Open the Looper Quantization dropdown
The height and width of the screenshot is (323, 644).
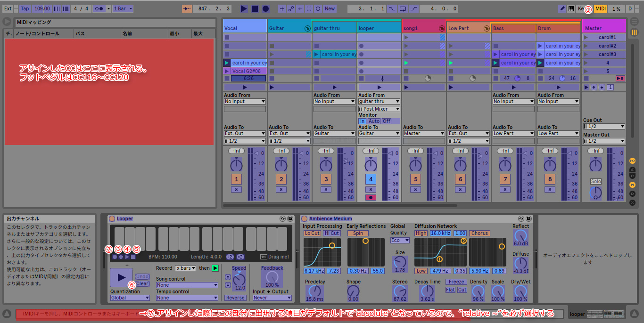point(130,298)
